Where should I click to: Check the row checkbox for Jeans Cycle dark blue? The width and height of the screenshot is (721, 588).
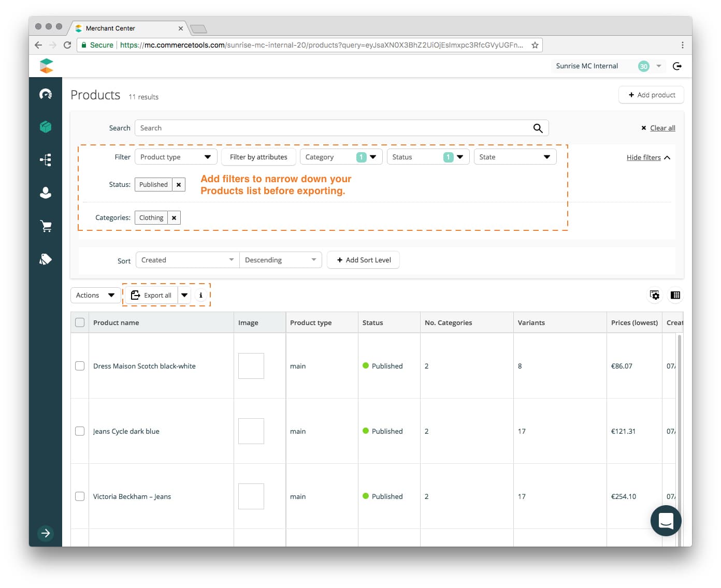tap(80, 431)
